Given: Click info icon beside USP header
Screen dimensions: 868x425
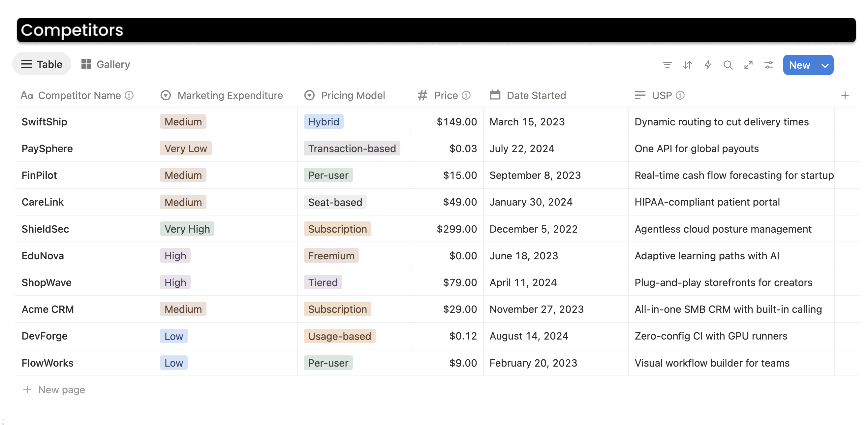Looking at the screenshot, I should [680, 95].
